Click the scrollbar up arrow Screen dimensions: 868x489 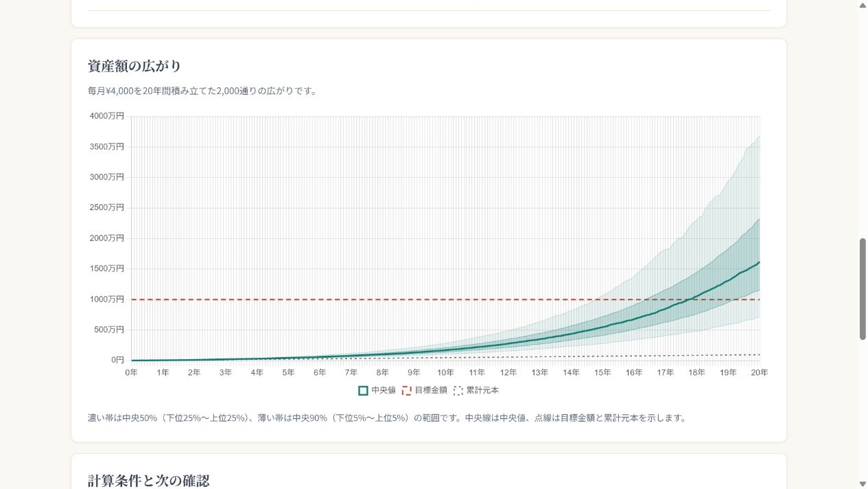[863, 5]
